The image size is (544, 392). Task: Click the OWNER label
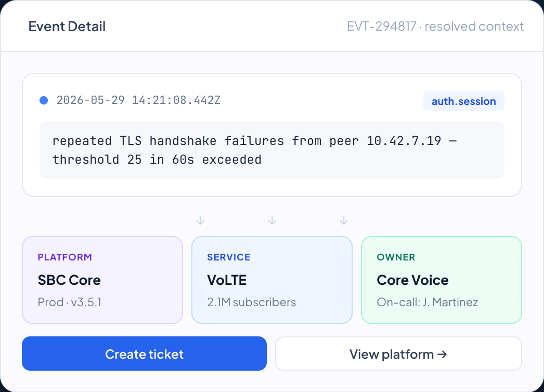[396, 257]
